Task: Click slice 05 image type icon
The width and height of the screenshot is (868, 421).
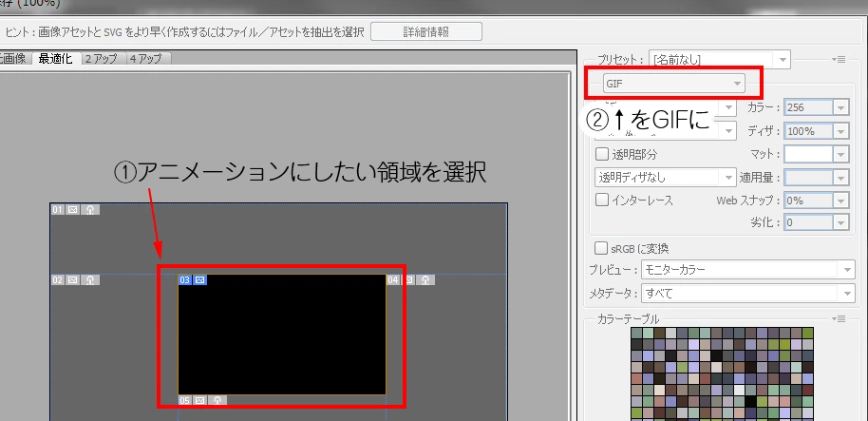Action: [x=199, y=400]
